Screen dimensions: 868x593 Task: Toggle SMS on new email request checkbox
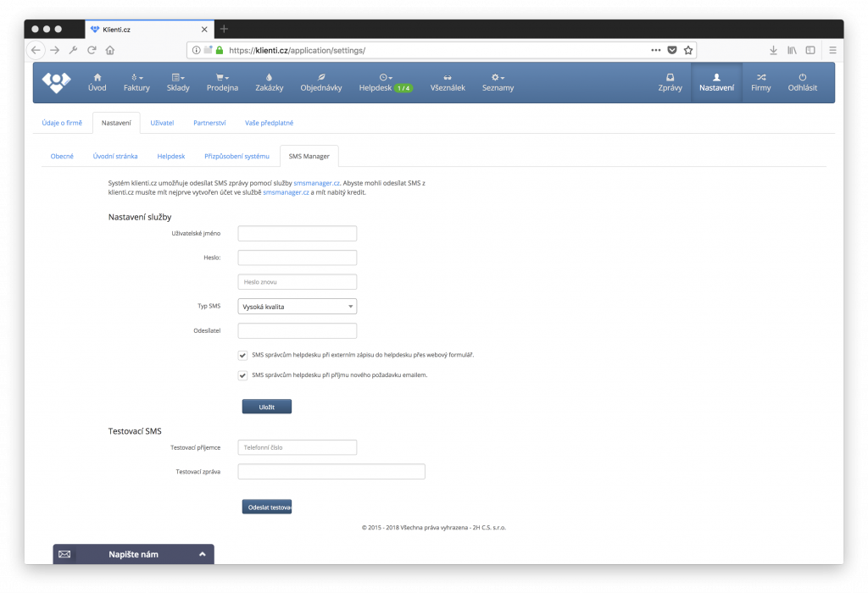(x=243, y=375)
